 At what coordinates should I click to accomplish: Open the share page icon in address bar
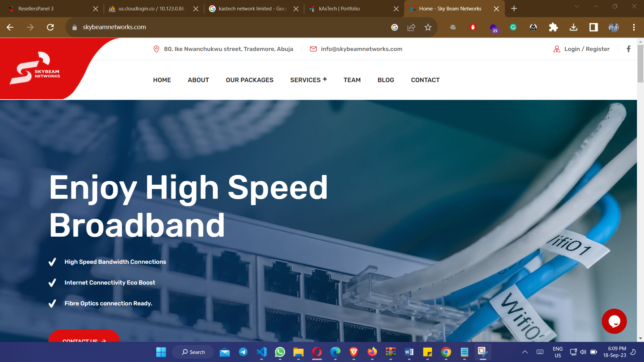(x=411, y=27)
